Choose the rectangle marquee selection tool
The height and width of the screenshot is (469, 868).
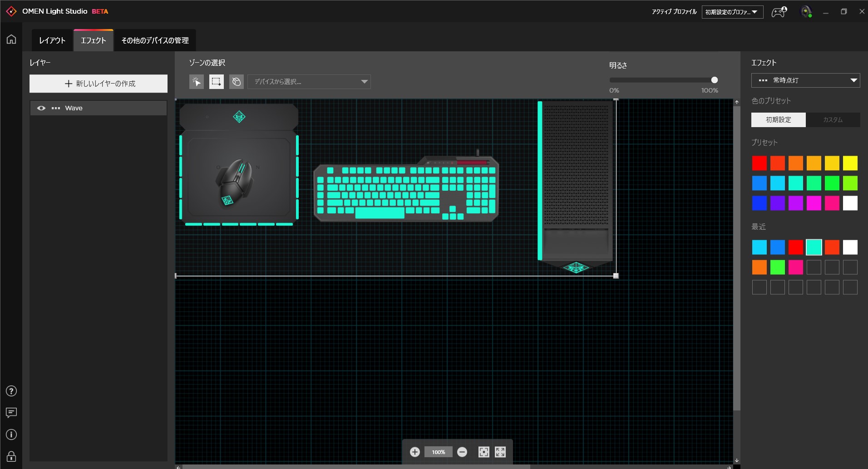[216, 82]
